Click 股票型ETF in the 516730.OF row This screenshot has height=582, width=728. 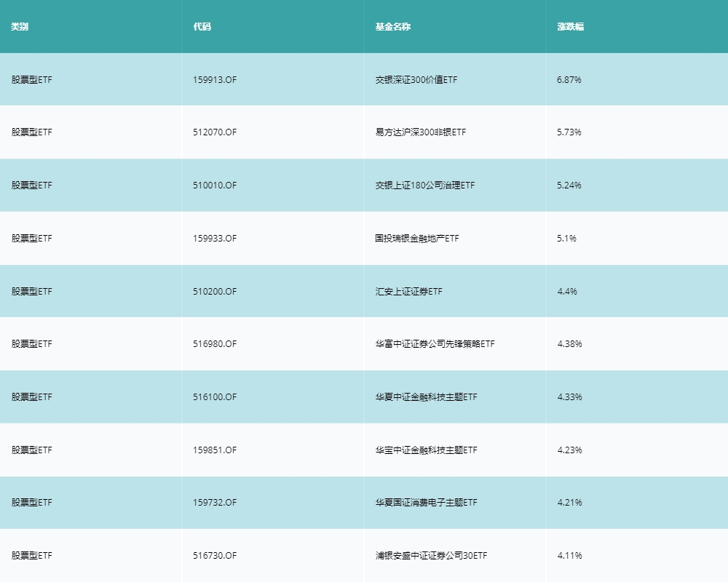click(x=31, y=556)
